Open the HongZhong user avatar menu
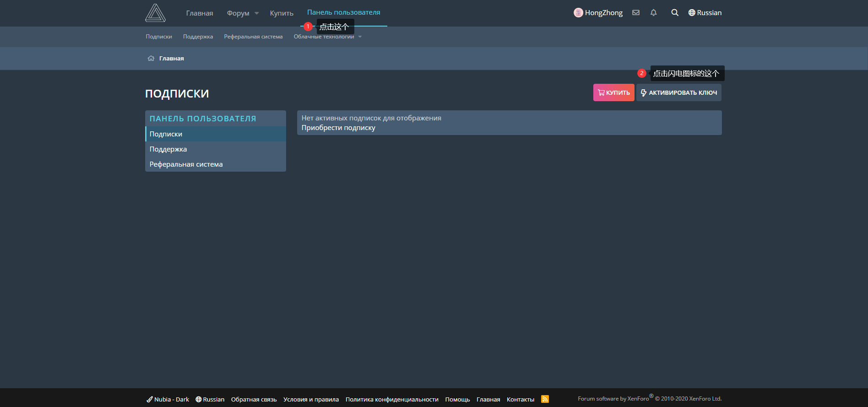Screen dimensions: 868x407 point(578,13)
